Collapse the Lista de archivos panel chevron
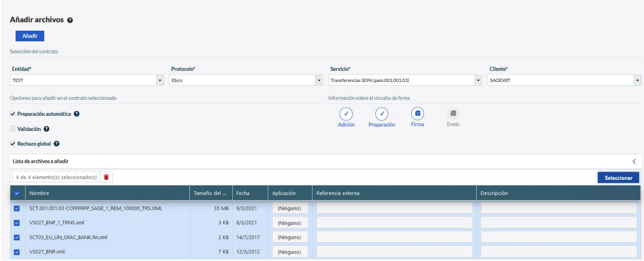Viewport: 644px width, 261px height. pos(634,161)
